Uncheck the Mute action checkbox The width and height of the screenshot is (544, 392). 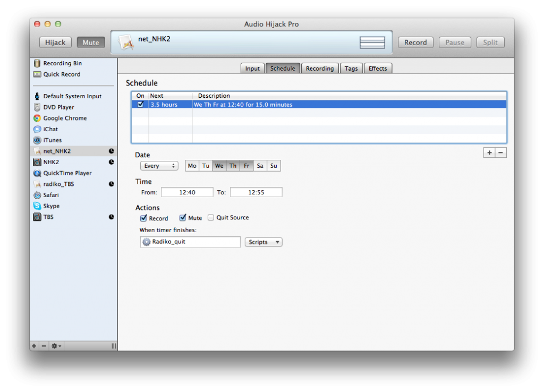(x=182, y=217)
